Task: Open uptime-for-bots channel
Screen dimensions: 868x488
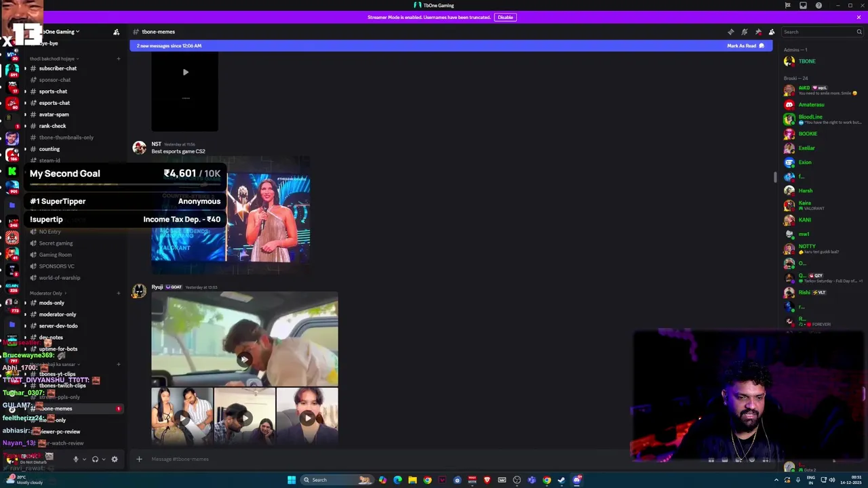Action: (x=58, y=349)
